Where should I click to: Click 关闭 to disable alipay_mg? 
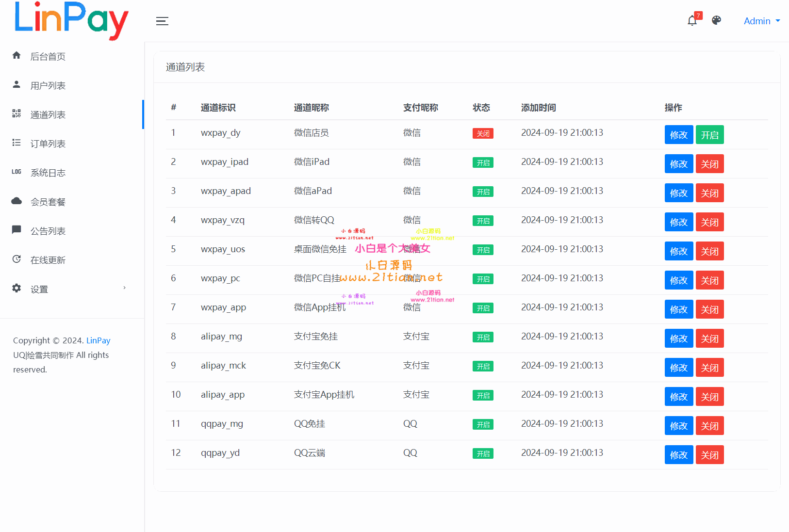tap(709, 339)
